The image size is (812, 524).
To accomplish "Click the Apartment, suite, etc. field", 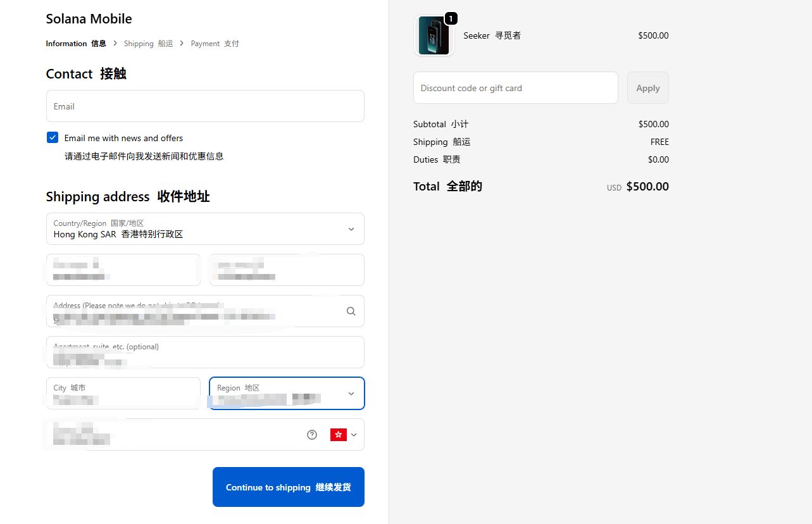I will pyautogui.click(x=205, y=352).
